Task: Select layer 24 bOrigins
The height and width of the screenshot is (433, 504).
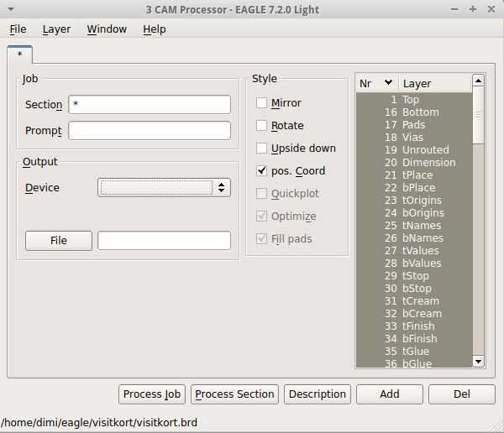Action: tap(414, 212)
